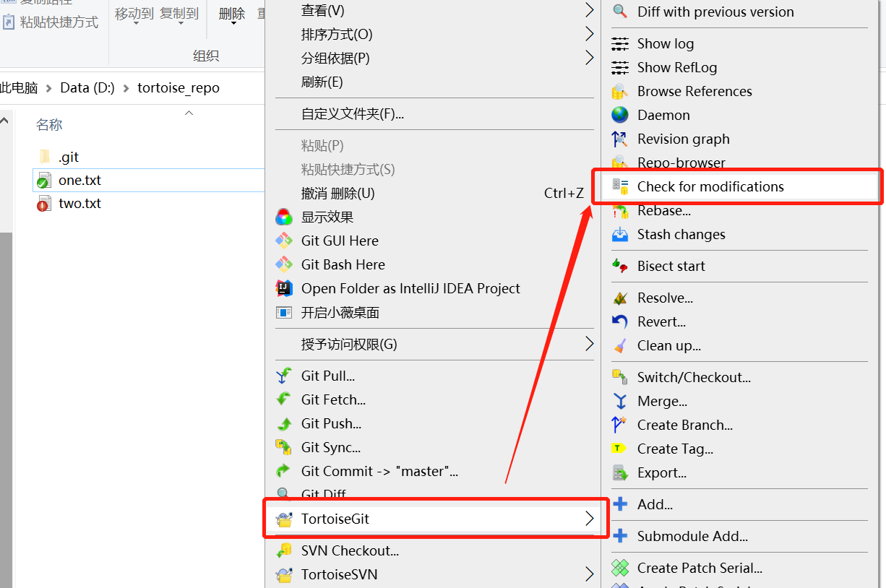The width and height of the screenshot is (886, 588).
Task: Click the Bisect start icon
Action: pyautogui.click(x=620, y=267)
